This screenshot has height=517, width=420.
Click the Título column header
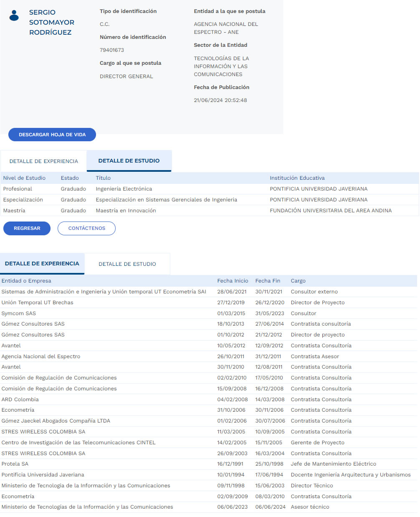click(103, 178)
